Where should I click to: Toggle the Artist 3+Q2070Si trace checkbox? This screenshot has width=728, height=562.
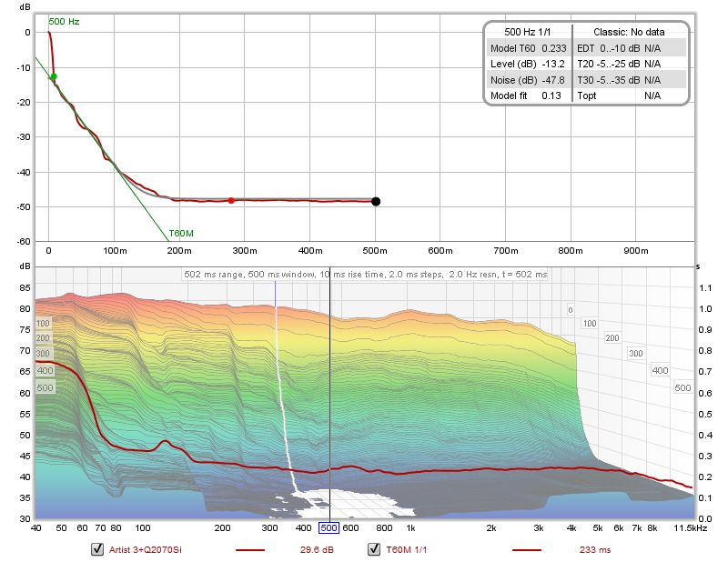tap(97, 550)
